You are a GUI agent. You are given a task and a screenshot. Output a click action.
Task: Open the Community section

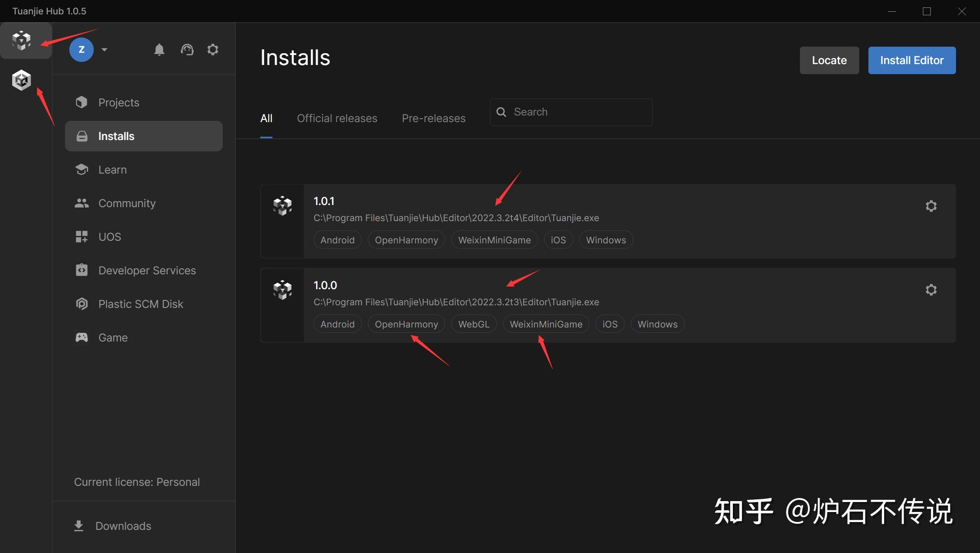click(x=127, y=203)
